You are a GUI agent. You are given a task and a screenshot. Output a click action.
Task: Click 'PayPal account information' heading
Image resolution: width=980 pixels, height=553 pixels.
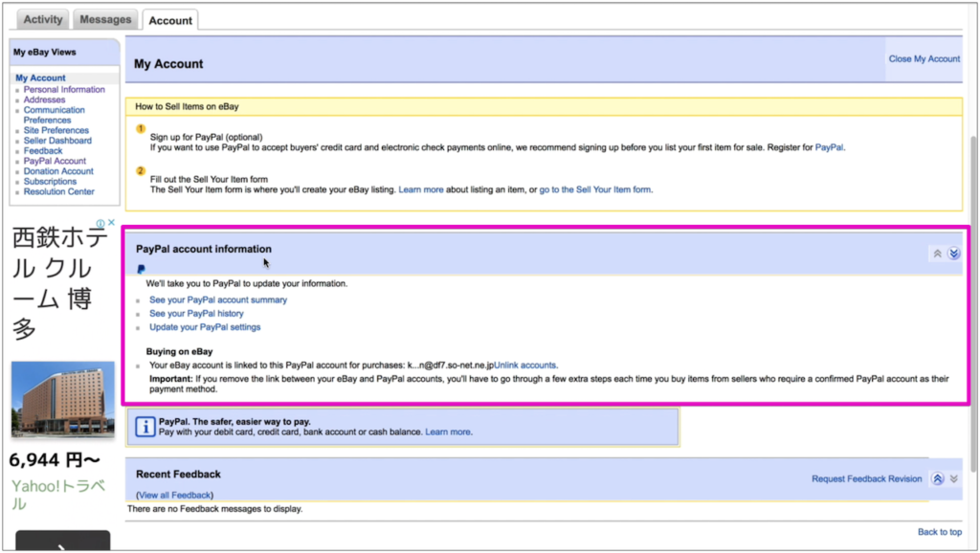pyautogui.click(x=204, y=249)
